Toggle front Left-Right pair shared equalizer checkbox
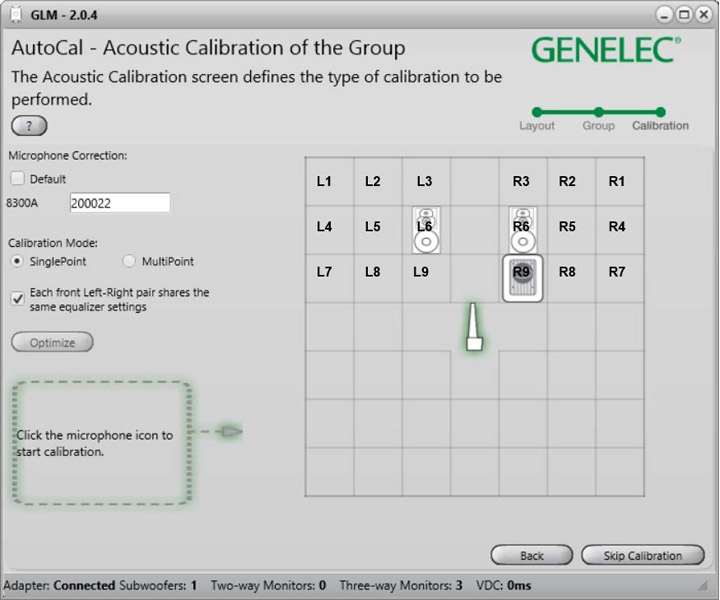Screen dimensions: 720x600 (17, 299)
